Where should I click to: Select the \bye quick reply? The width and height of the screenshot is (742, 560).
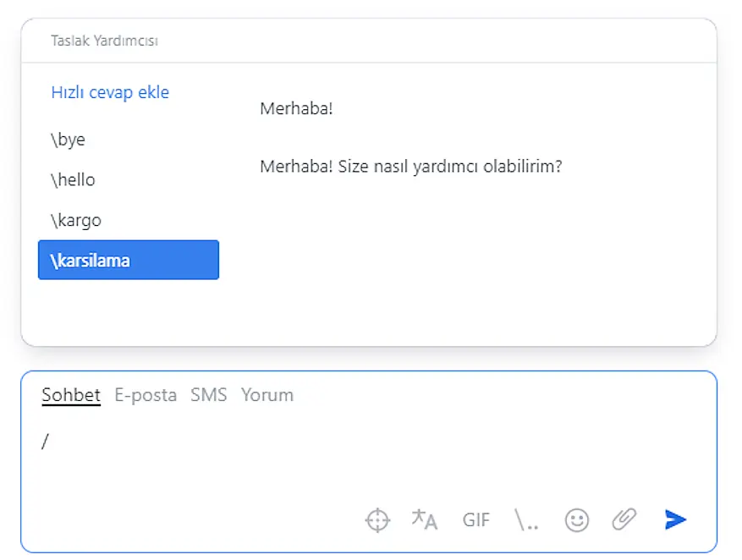(69, 140)
